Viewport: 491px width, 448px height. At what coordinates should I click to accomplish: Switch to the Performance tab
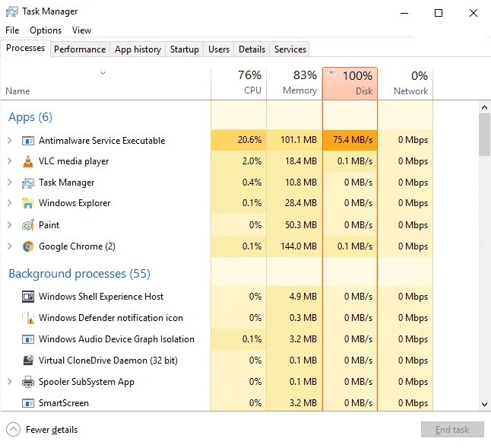(x=80, y=49)
